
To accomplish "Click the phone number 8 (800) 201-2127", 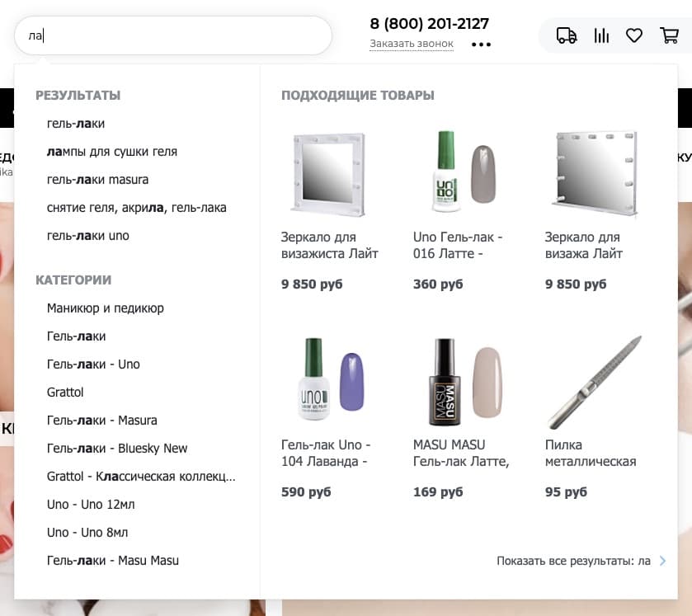I will pos(429,23).
